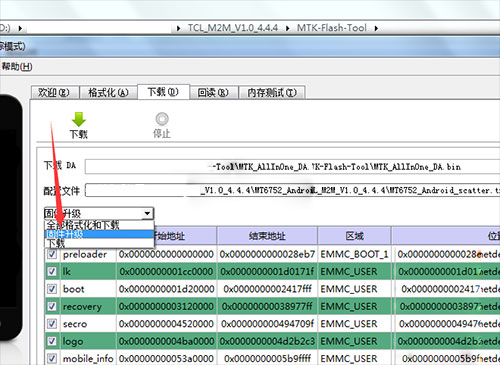Toggle the preloader checkbox

coord(52,254)
